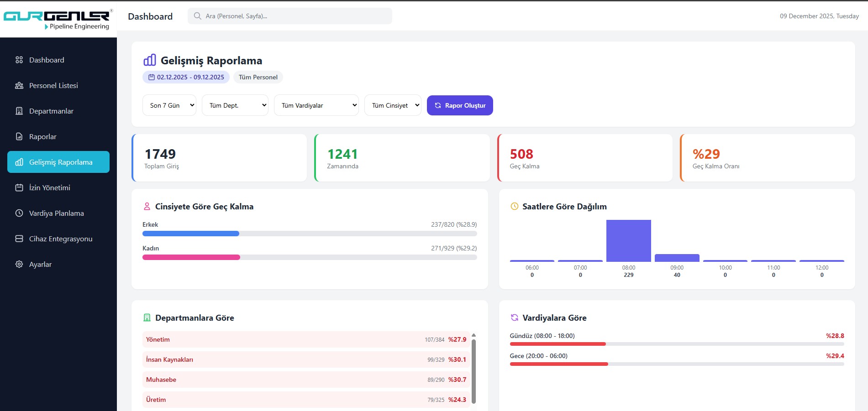The height and width of the screenshot is (411, 868).
Task: Click the Dashboard grid icon in sidebar
Action: [19, 60]
